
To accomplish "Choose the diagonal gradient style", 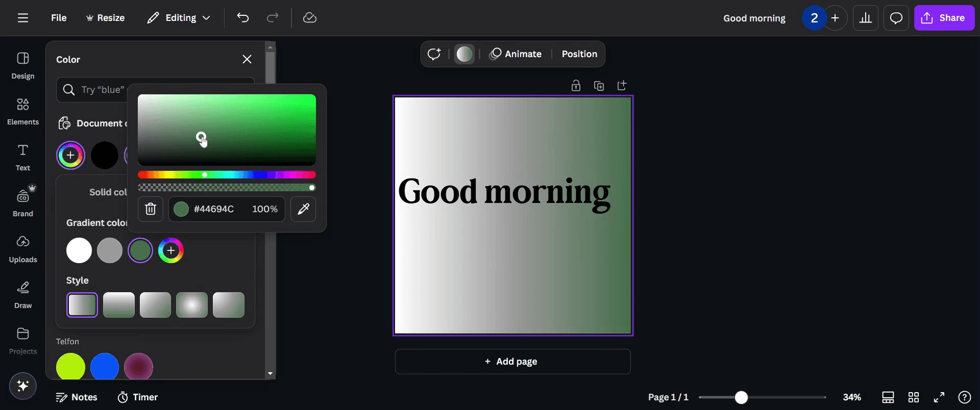I will coord(155,305).
